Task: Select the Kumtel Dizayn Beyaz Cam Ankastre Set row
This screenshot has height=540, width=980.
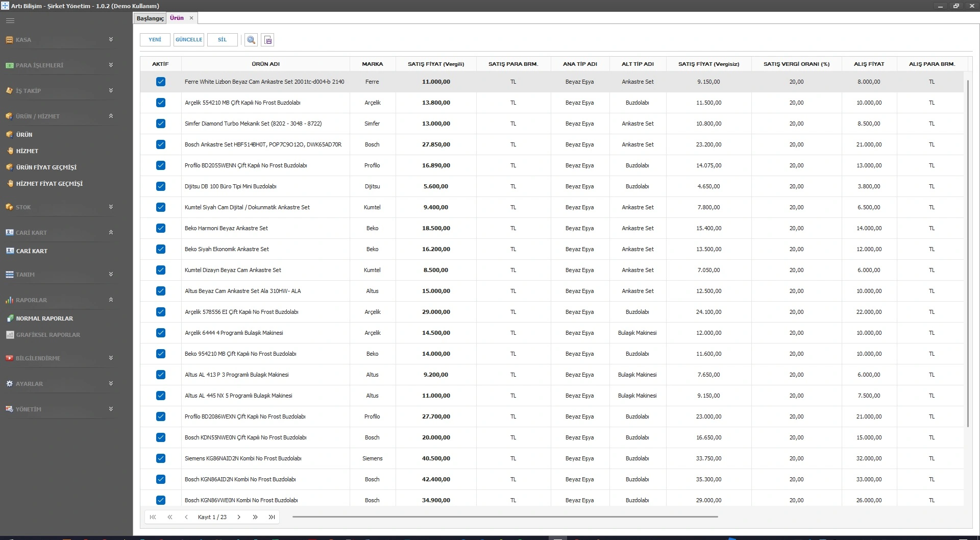Action: pyautogui.click(x=552, y=270)
